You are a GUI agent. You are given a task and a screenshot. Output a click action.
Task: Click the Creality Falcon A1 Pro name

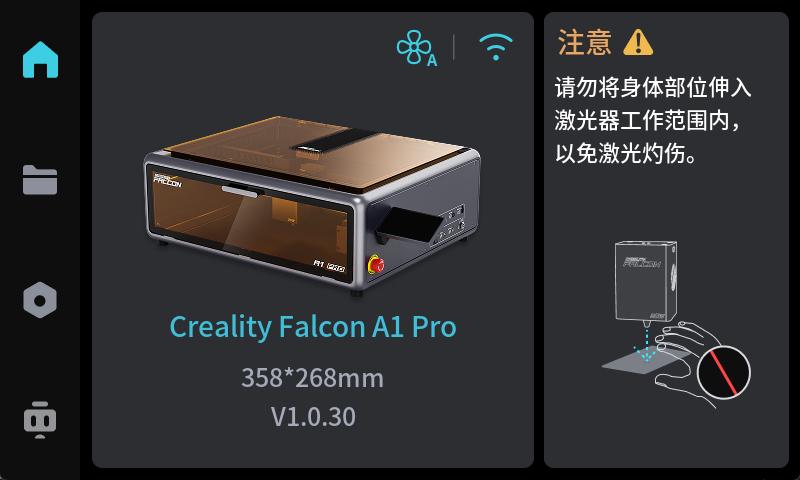pos(313,326)
